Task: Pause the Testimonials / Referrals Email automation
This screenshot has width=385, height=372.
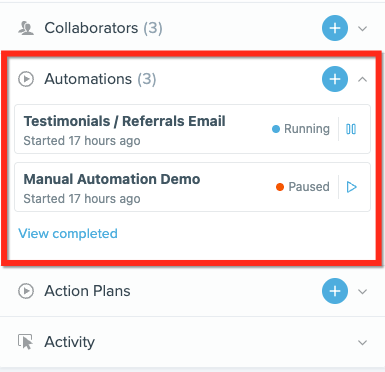Action: click(x=351, y=129)
